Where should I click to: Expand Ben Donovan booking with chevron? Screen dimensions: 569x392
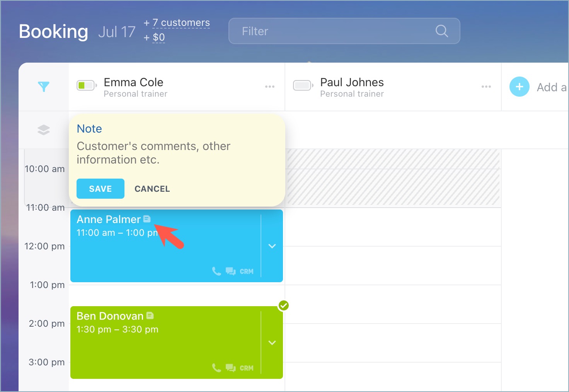pos(272,343)
